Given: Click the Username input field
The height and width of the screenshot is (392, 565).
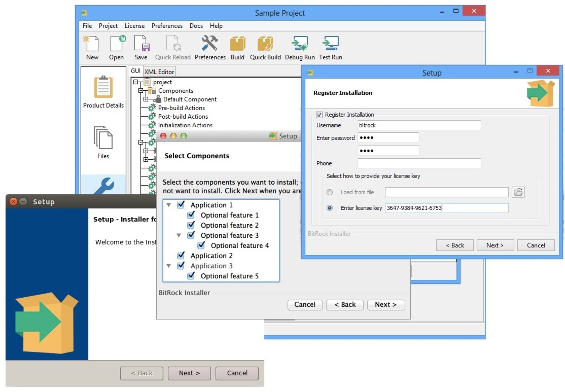Looking at the screenshot, I should pyautogui.click(x=419, y=125).
